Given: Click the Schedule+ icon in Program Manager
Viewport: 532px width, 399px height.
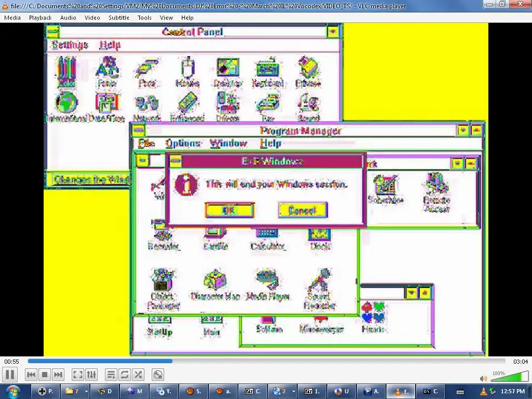Looking at the screenshot, I should [x=385, y=189].
